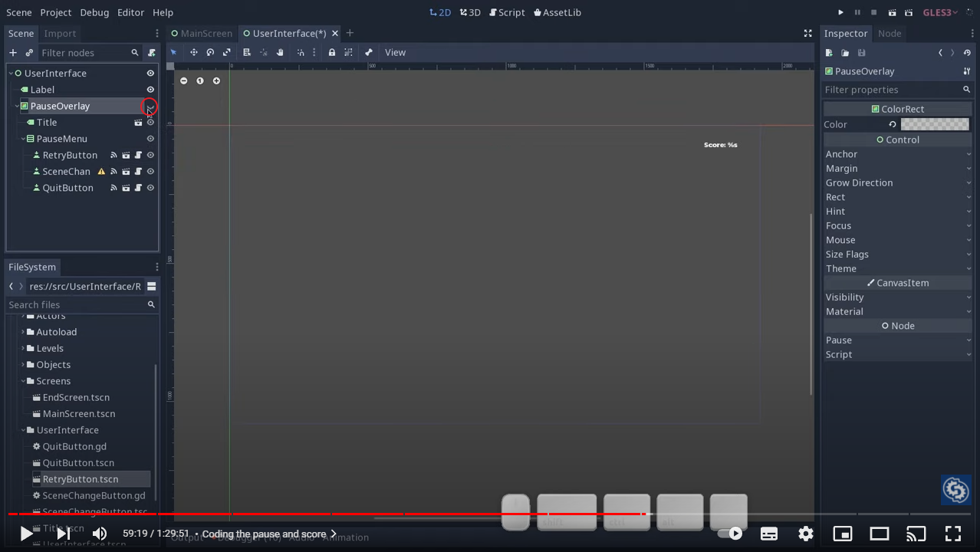Toggle Label node visibility eye
The height and width of the screenshot is (552, 980).
tap(150, 90)
